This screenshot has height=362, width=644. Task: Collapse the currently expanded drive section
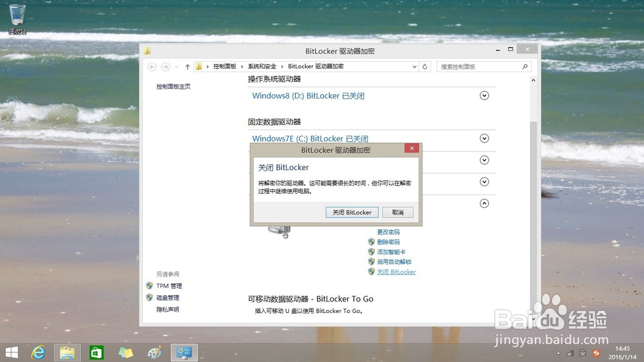click(x=484, y=204)
